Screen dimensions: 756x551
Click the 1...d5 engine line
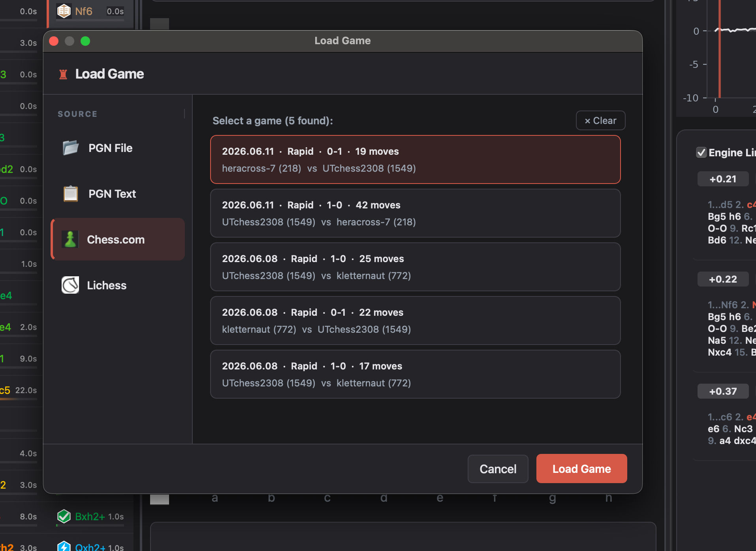click(732, 222)
